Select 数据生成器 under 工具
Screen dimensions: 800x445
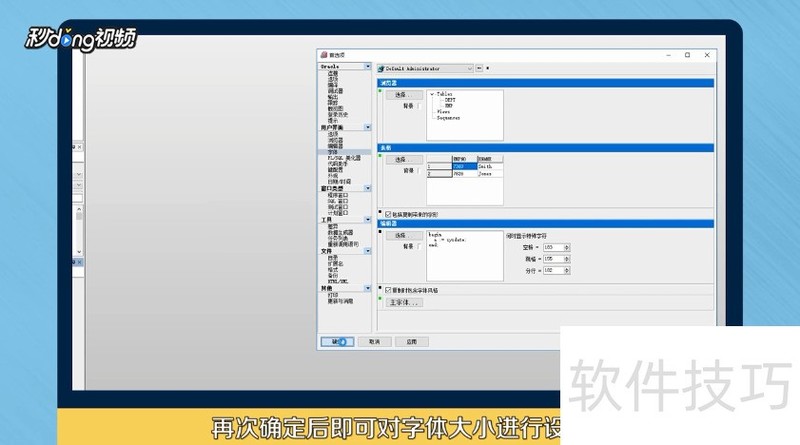point(340,233)
